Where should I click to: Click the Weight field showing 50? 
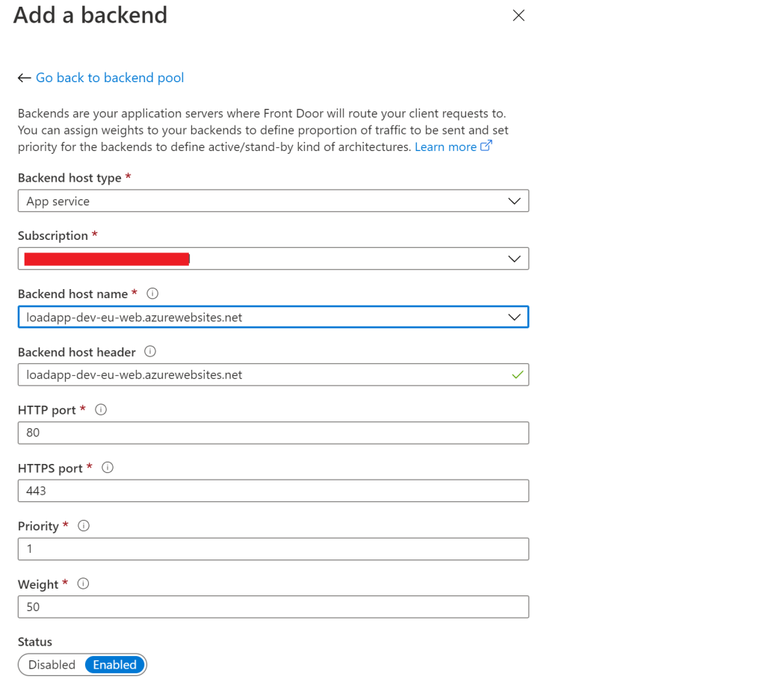(x=273, y=607)
